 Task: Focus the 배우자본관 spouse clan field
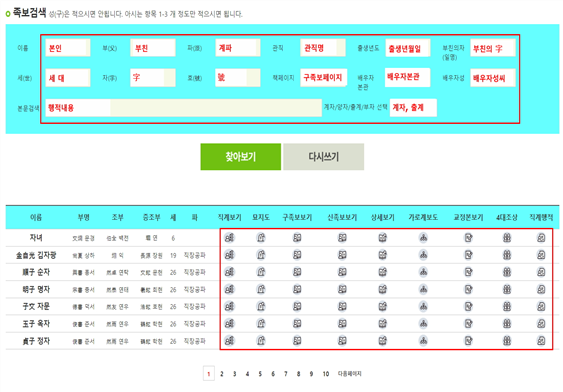408,77
